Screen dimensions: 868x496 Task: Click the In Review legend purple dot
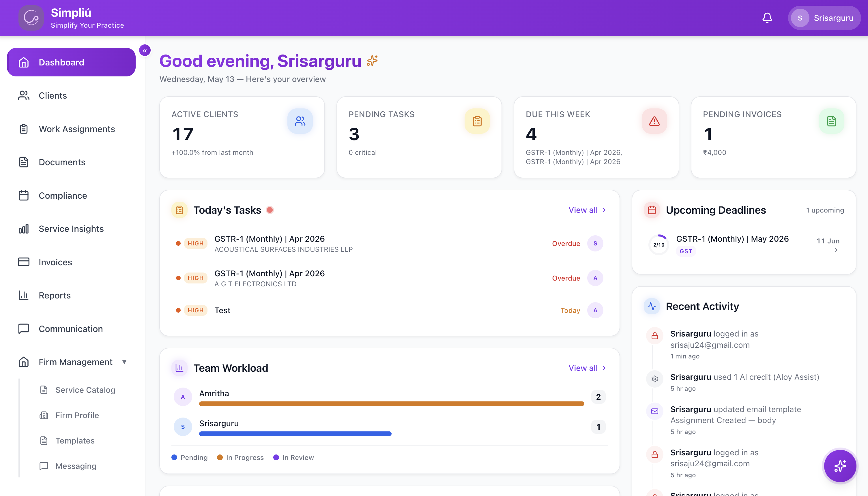click(x=276, y=458)
